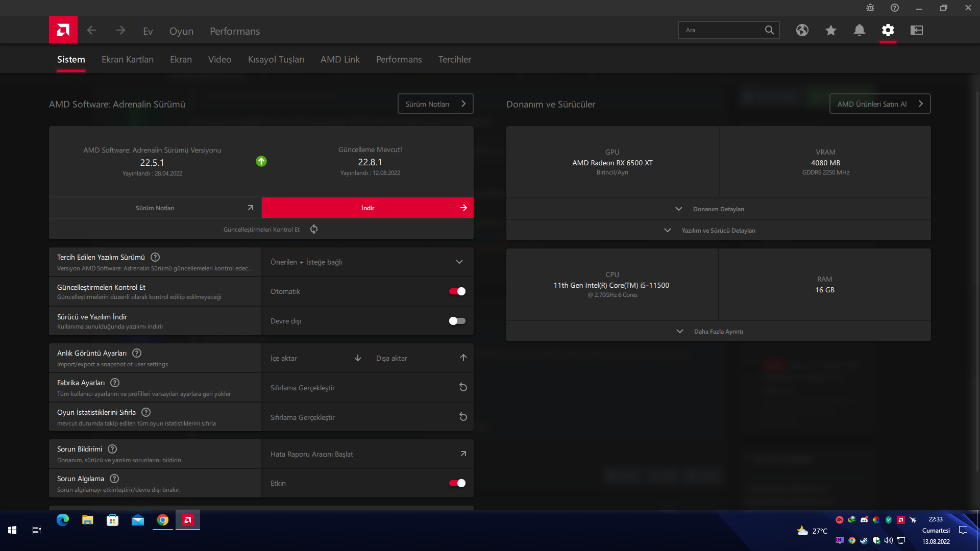This screenshot has width=980, height=551.
Task: Click the bug report icon in title bar
Action: [870, 8]
